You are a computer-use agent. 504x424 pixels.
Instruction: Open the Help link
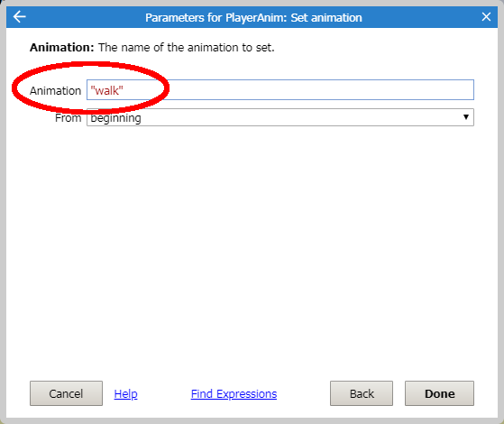click(x=125, y=393)
